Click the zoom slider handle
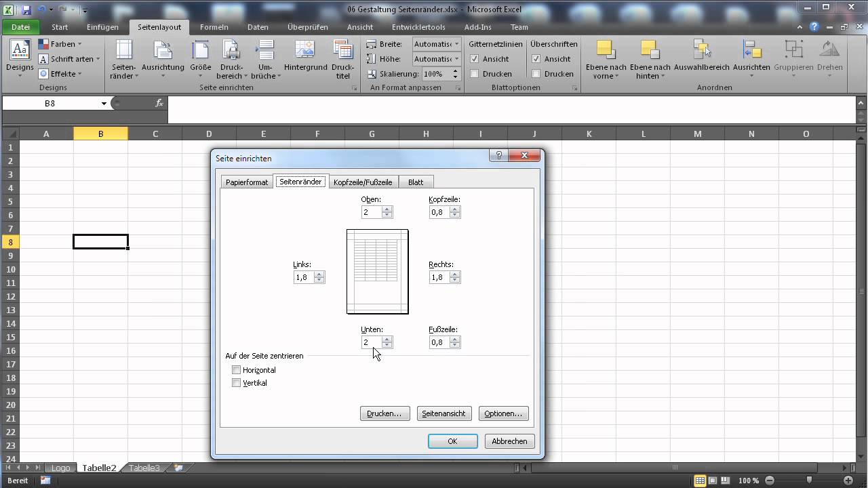Screen dimensions: 868x488 [x=809, y=481]
